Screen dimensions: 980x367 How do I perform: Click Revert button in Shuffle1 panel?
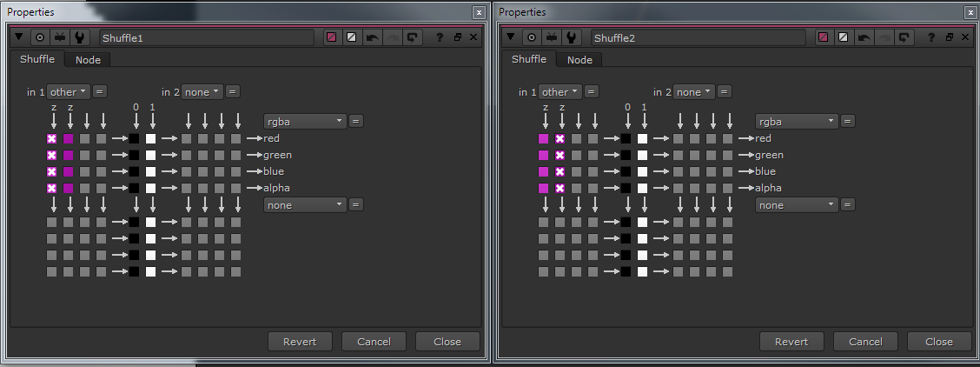[300, 342]
